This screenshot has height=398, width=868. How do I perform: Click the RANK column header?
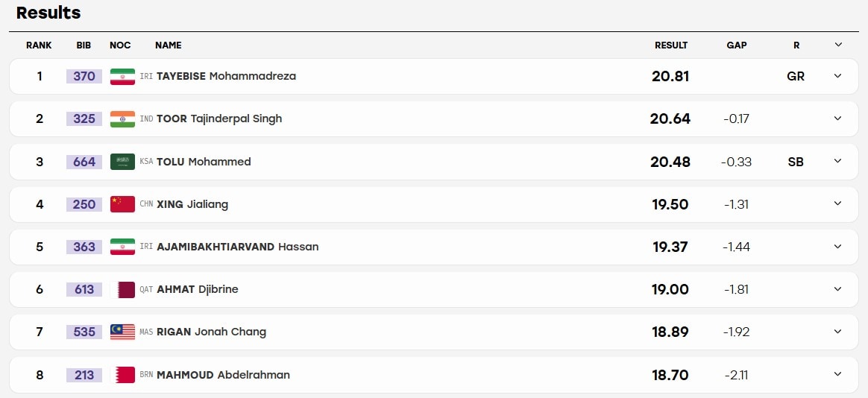tap(39, 45)
